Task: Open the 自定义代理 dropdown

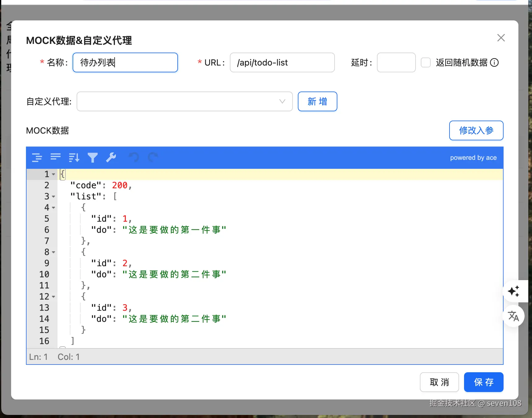Action: click(185, 101)
